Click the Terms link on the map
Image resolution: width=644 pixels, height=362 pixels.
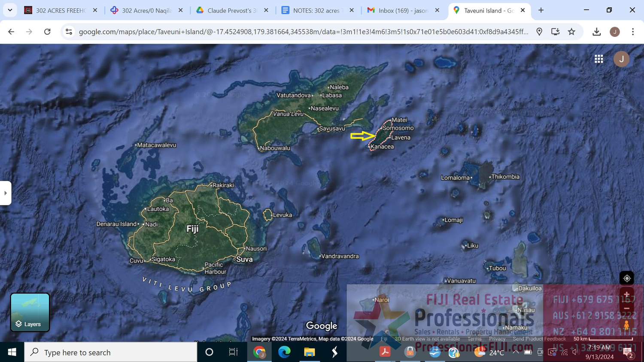pyautogui.click(x=474, y=339)
